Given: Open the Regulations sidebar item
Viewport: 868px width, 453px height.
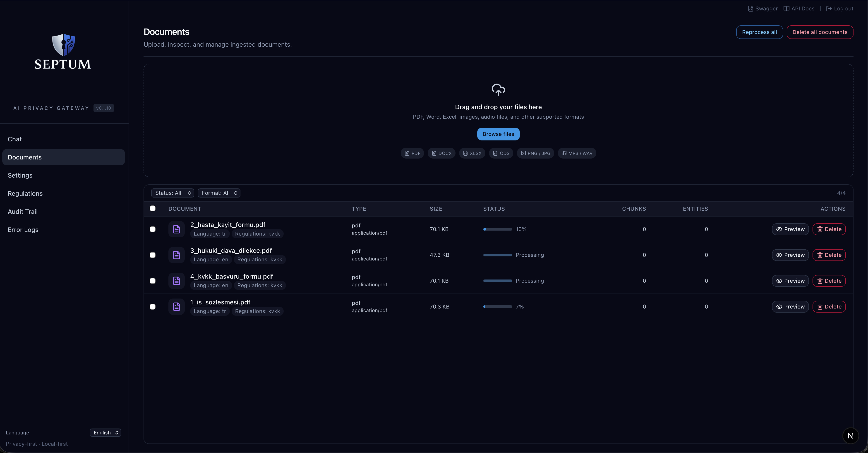Looking at the screenshot, I should pos(25,193).
